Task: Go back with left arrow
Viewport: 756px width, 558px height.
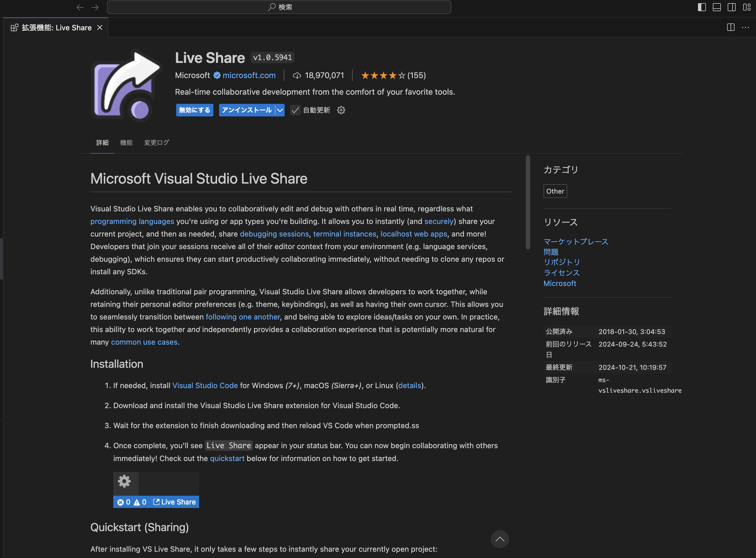Action: tap(80, 7)
